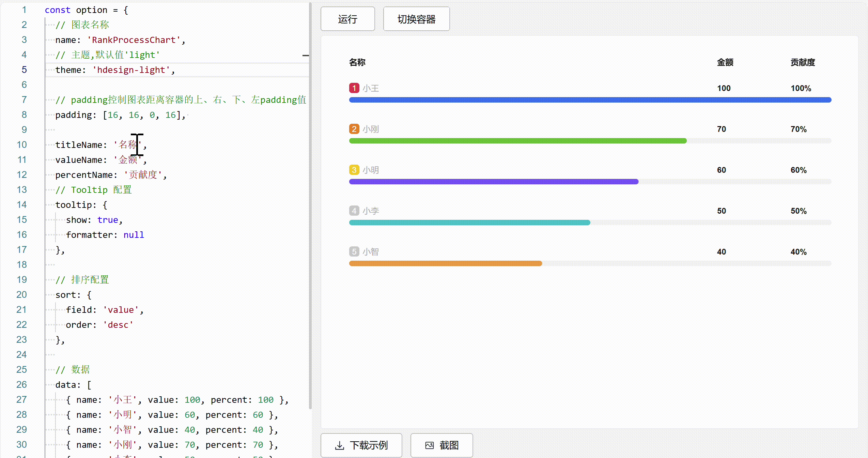Click the image icon on 截图 (screenshot) button
Screen dimensions: 868x458
point(430,445)
